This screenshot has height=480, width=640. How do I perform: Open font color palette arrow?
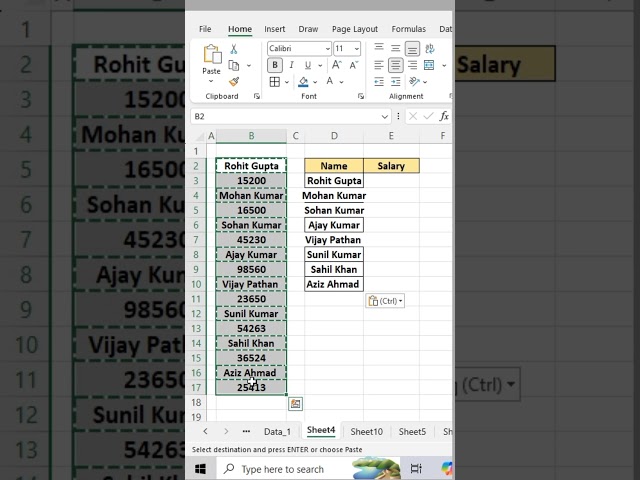[x=341, y=82]
